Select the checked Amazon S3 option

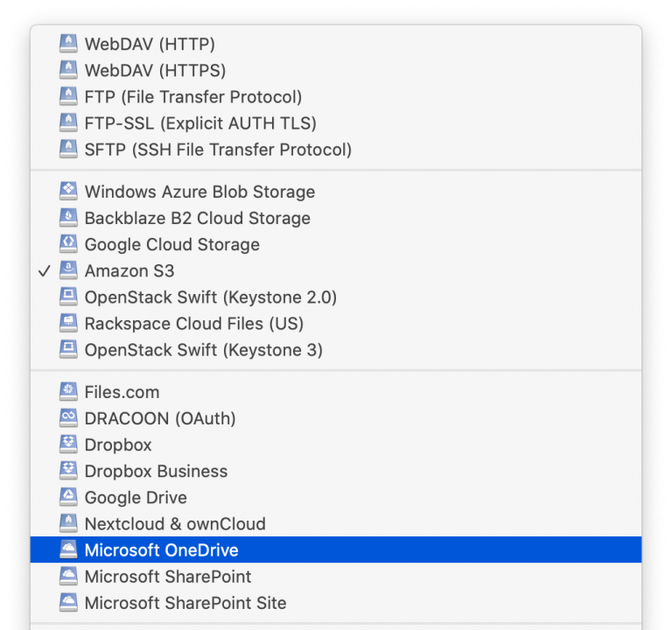[129, 271]
